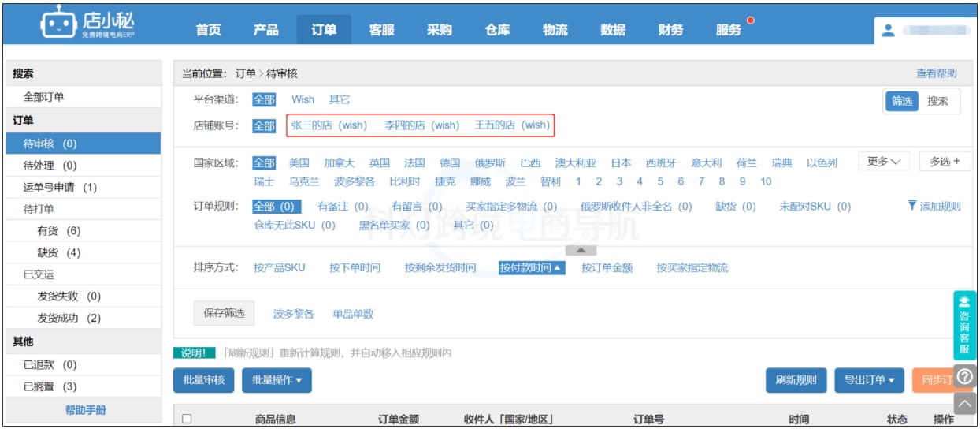Click the 店小秘 robot logo

tap(89, 23)
